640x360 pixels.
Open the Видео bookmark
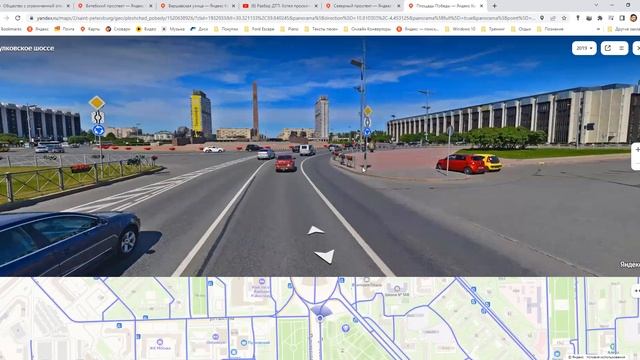pos(146,29)
